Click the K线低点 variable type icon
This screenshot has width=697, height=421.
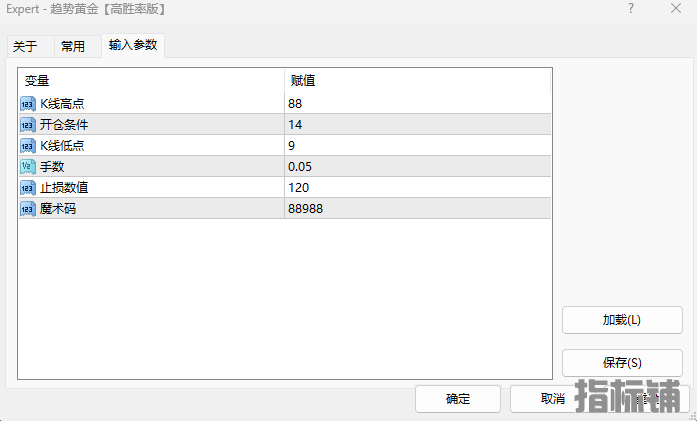[x=28, y=145]
